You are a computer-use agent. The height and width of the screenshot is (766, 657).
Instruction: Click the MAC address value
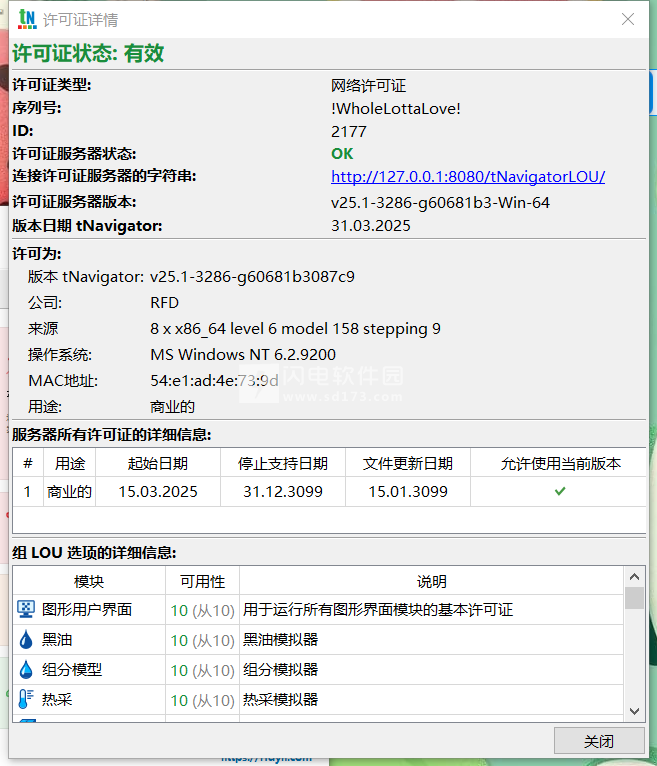coord(214,381)
